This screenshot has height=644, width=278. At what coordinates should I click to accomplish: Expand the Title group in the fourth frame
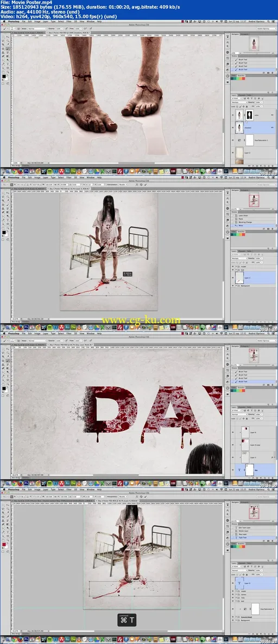[235, 597]
